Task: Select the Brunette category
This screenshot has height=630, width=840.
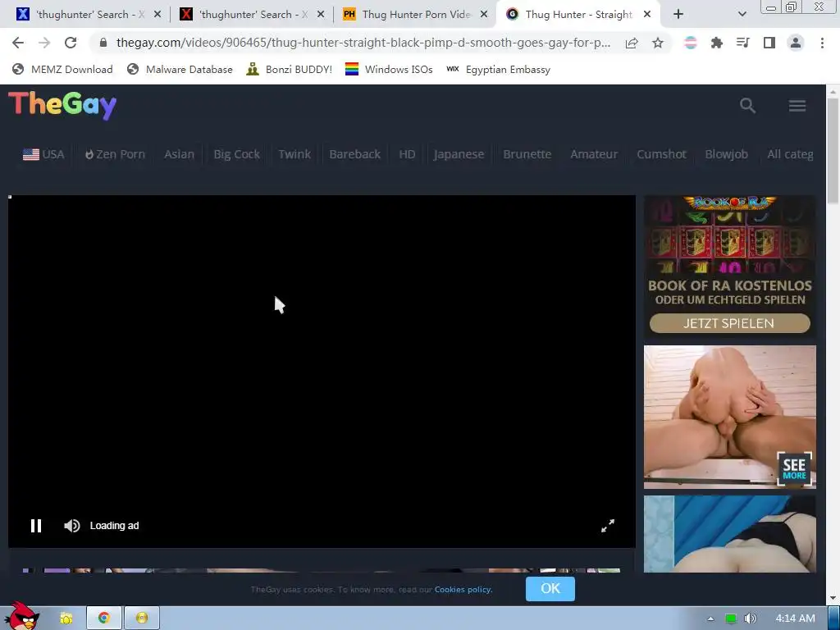Action: (x=527, y=154)
